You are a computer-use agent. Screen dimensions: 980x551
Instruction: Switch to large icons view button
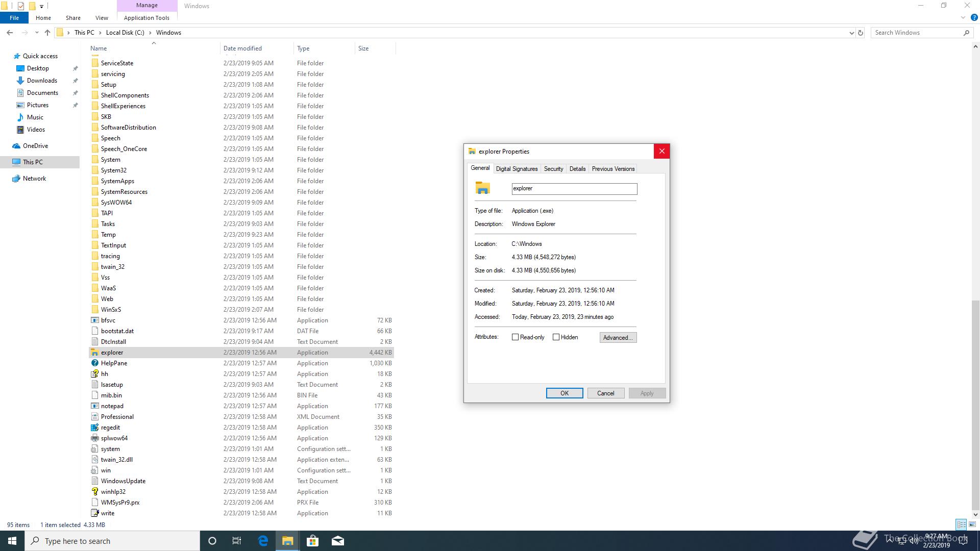[972, 524]
